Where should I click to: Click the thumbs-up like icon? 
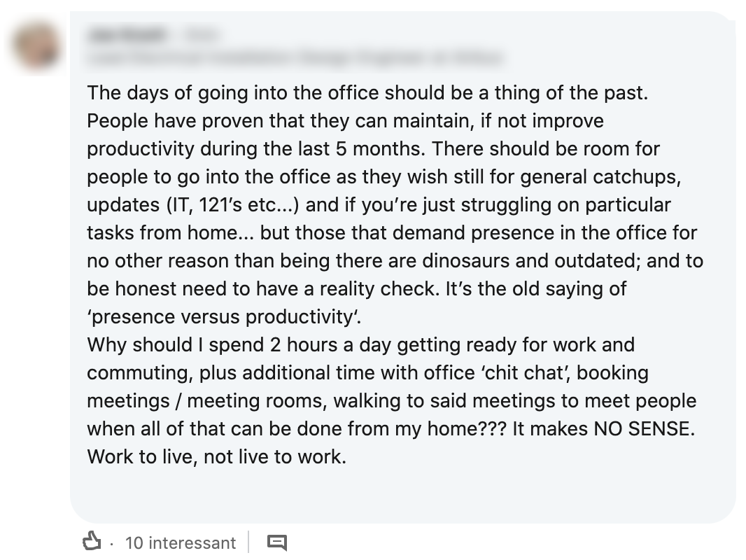pos(92,542)
